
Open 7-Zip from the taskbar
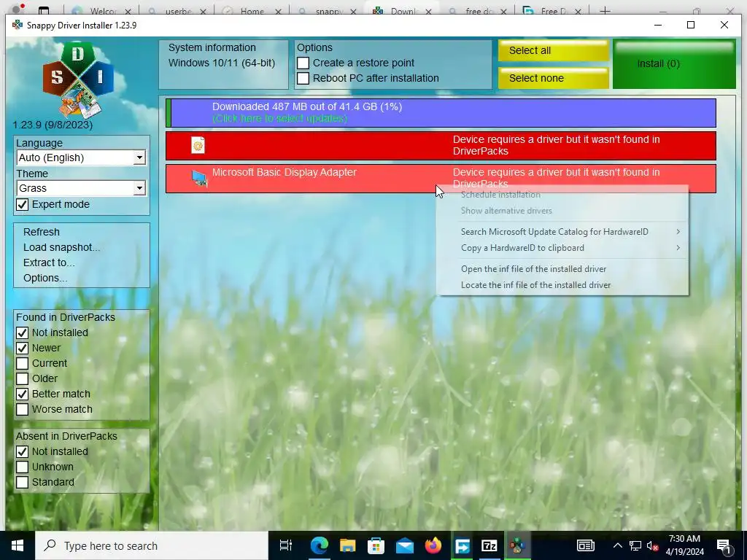[x=489, y=545]
